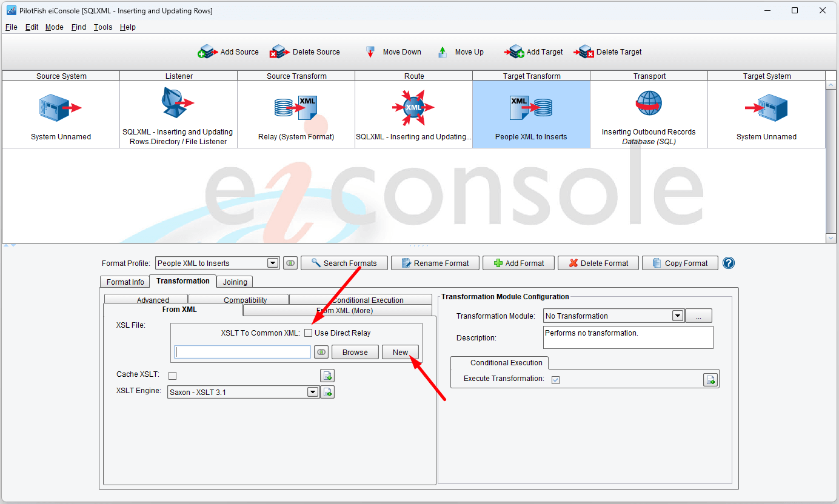This screenshot has height=504, width=839.
Task: Click the green icon beside Format Profile dropdown
Action: [x=290, y=263]
